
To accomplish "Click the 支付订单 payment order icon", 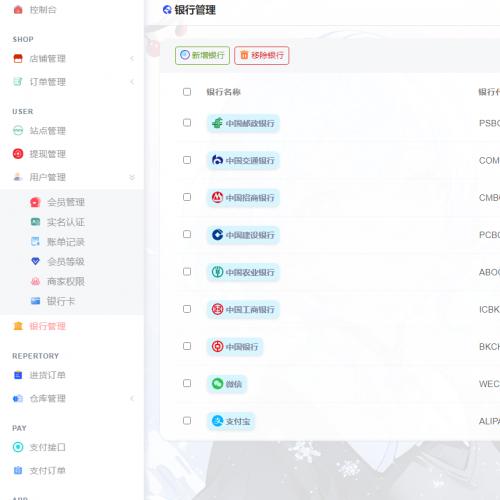I will (18, 470).
